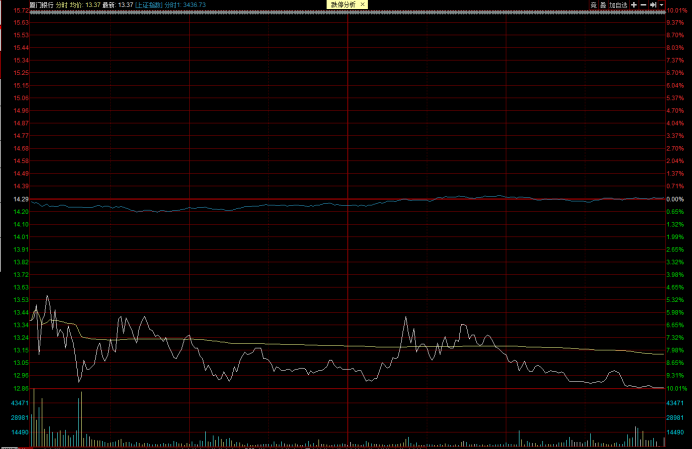Click the 厦门银行 stock name

[x=41, y=5]
